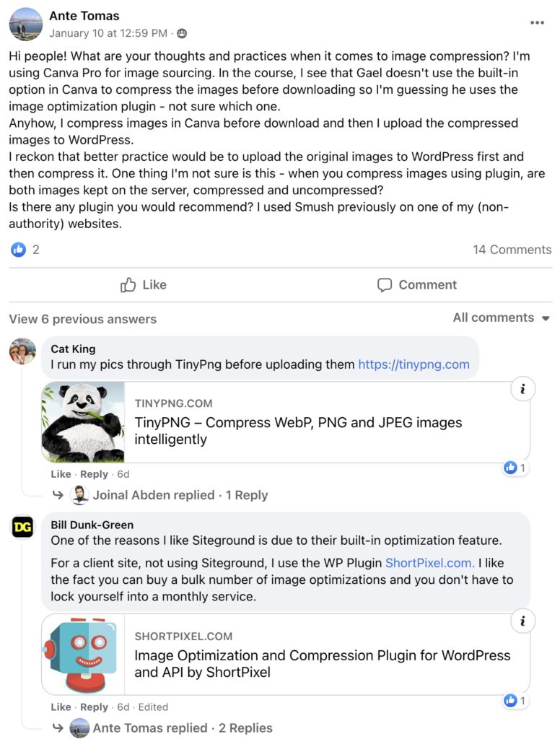Image resolution: width=560 pixels, height=739 pixels.
Task: Open the three-dot post options menu
Action: point(537,22)
